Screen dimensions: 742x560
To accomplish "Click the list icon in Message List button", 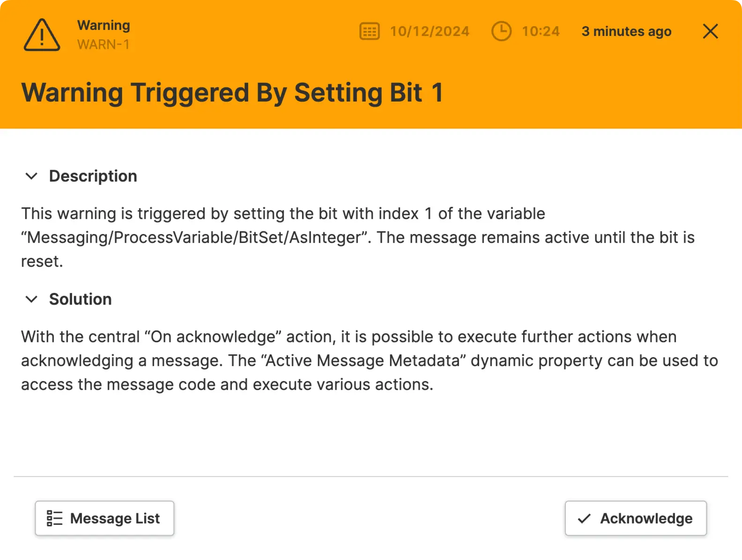I will [54, 518].
